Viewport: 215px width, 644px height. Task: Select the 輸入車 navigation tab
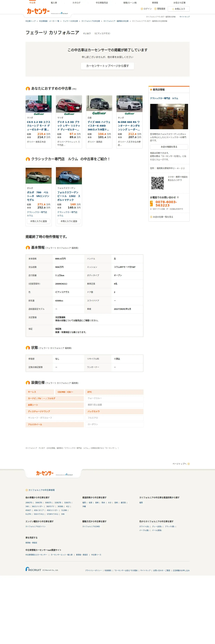[x=54, y=3]
